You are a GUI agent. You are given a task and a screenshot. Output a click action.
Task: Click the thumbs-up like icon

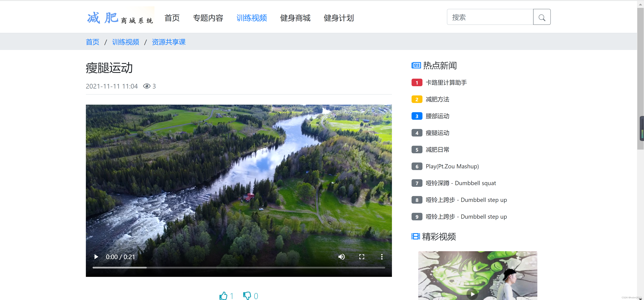click(223, 296)
